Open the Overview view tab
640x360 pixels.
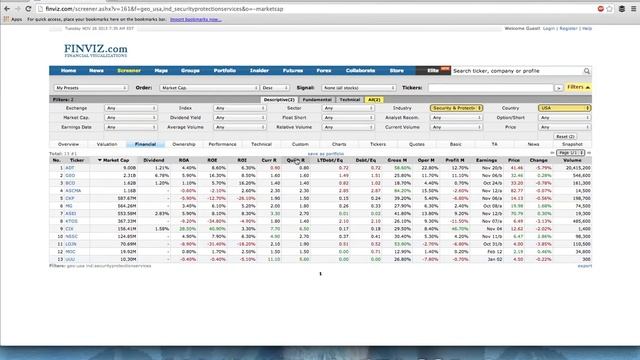pyautogui.click(x=69, y=144)
